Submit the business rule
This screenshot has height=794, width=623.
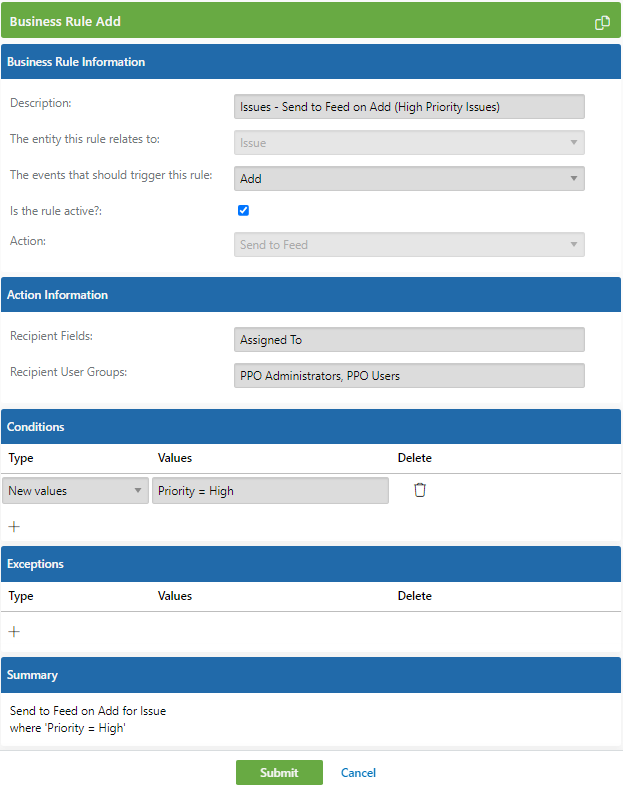click(279, 772)
